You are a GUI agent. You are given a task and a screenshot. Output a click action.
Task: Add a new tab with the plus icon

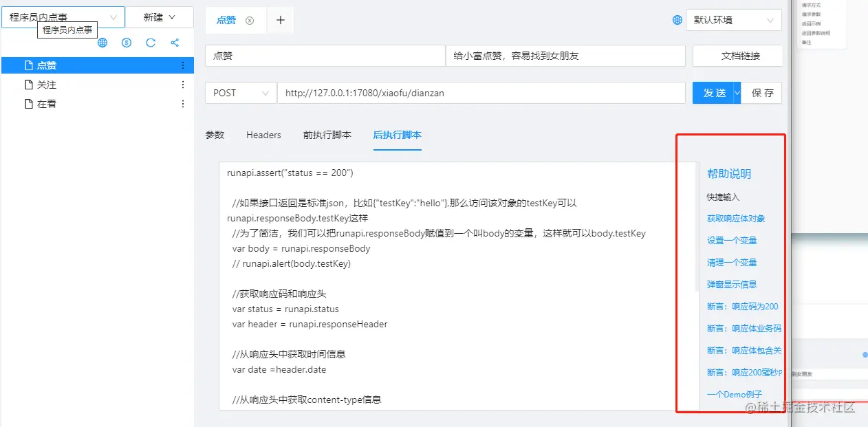point(280,20)
